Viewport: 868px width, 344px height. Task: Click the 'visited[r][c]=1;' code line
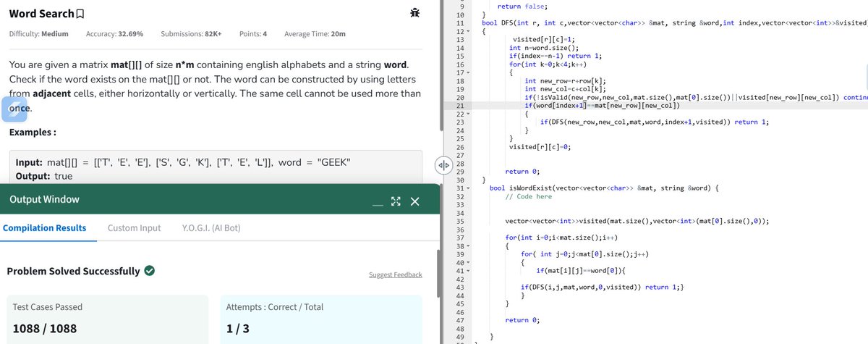tap(543, 39)
